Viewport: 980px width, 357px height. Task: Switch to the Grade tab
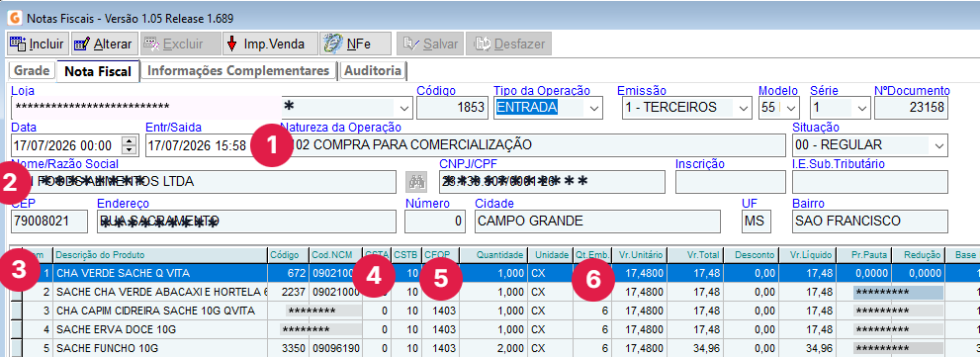click(x=32, y=70)
